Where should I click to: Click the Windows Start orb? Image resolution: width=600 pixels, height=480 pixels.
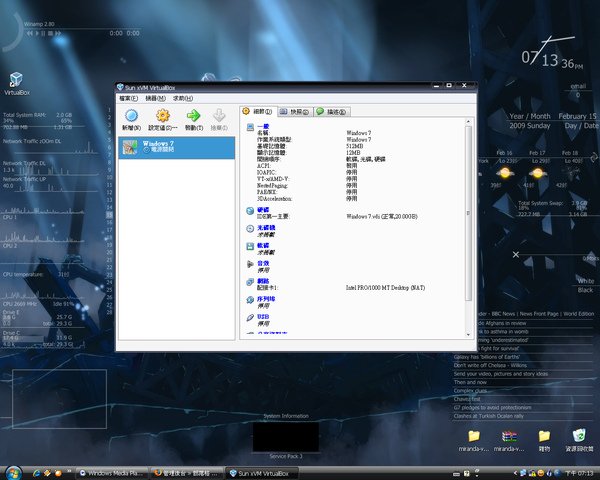pyautogui.click(x=13, y=473)
